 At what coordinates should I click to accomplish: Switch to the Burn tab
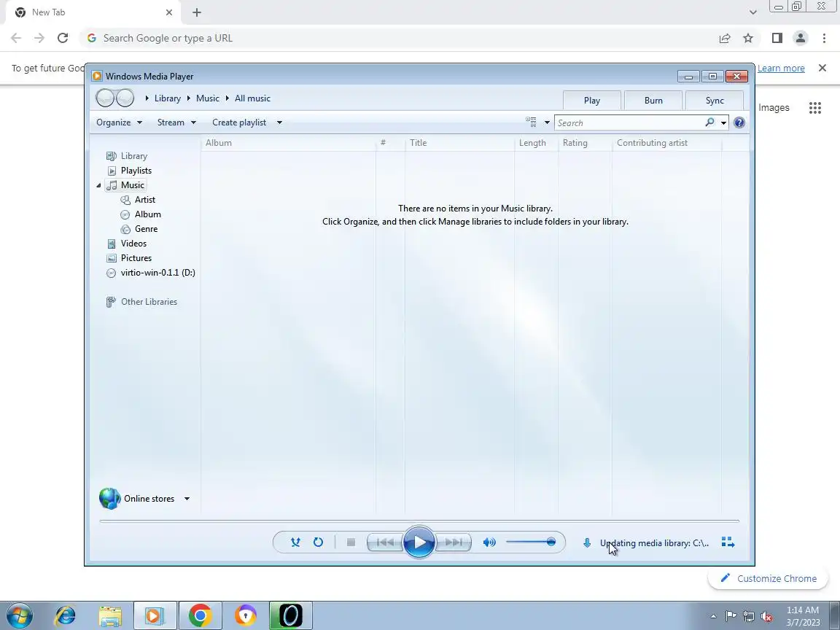[x=653, y=100]
